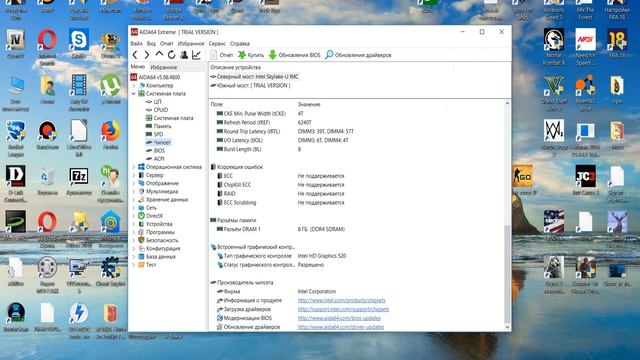This screenshot has width=640, height=360.
Task: Click Обновления BIOS green arrow button
Action: pyautogui.click(x=294, y=55)
